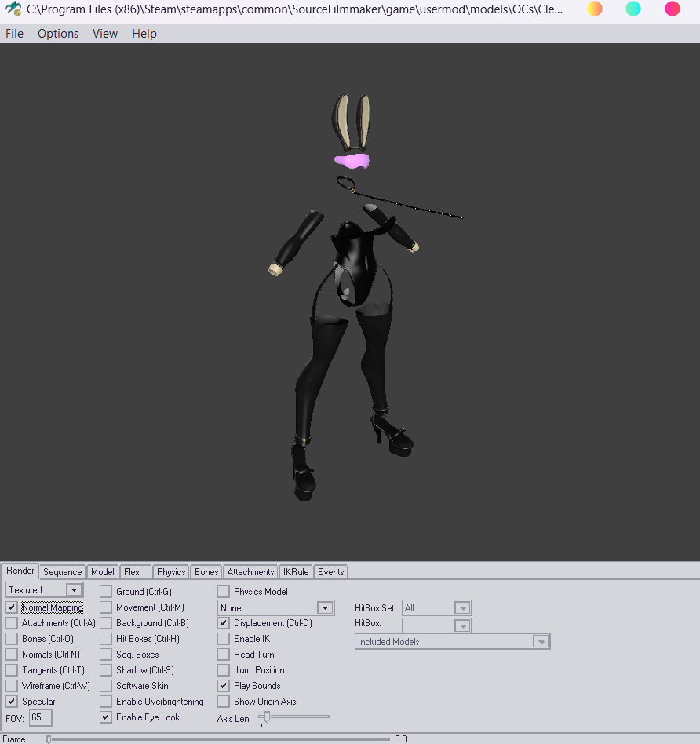
Task: Click the Frame slider handle
Action: (49, 739)
